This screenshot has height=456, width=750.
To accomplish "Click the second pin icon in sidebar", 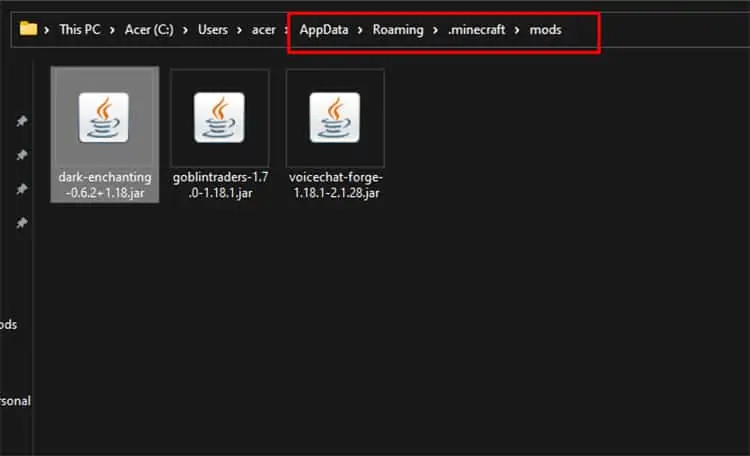I will pyautogui.click(x=22, y=155).
